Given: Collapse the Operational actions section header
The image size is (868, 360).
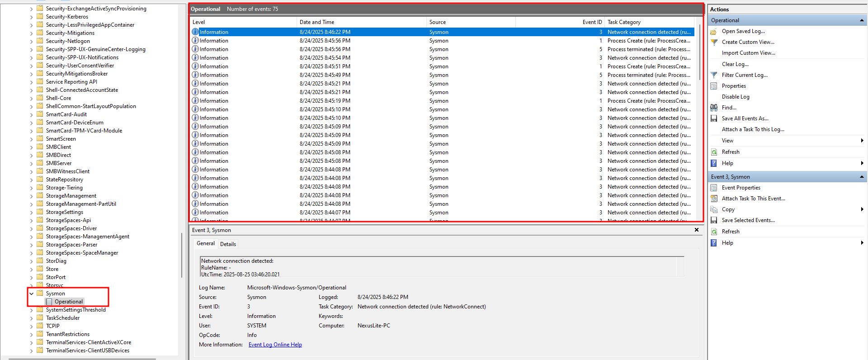Looking at the screenshot, I should (861, 20).
